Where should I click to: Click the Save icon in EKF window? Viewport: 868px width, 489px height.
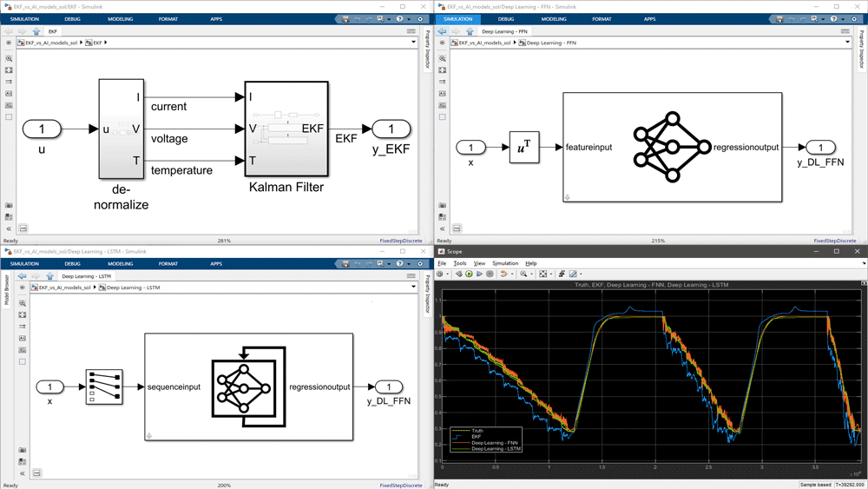[x=345, y=18]
